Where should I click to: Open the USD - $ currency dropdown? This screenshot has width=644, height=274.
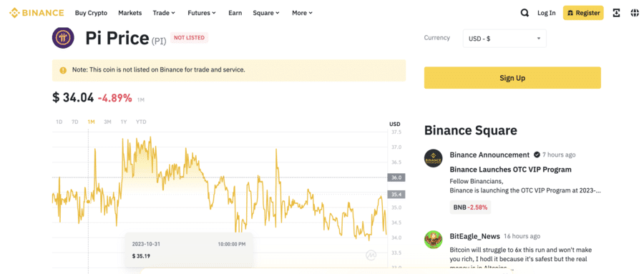coord(504,38)
